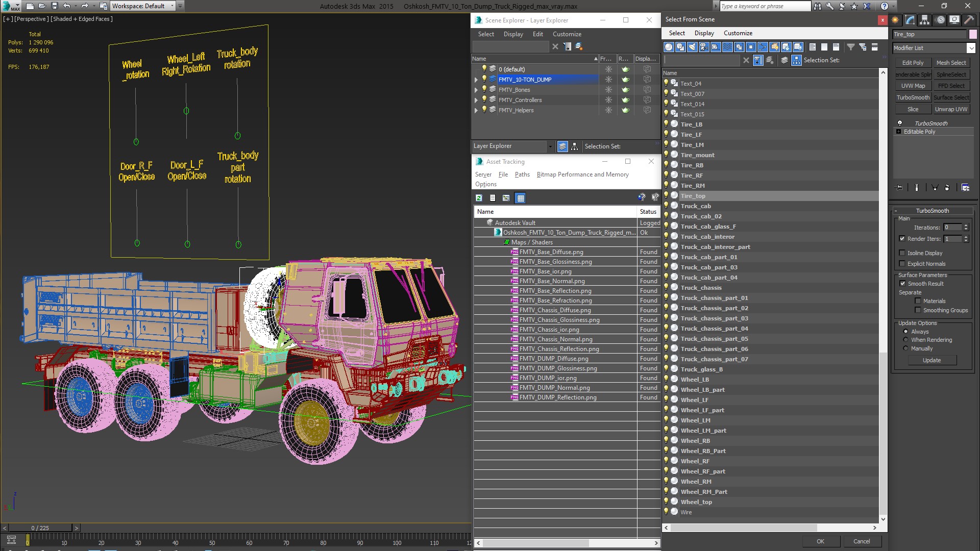
Task: Toggle the Smooth Result checkbox
Action: pos(902,284)
